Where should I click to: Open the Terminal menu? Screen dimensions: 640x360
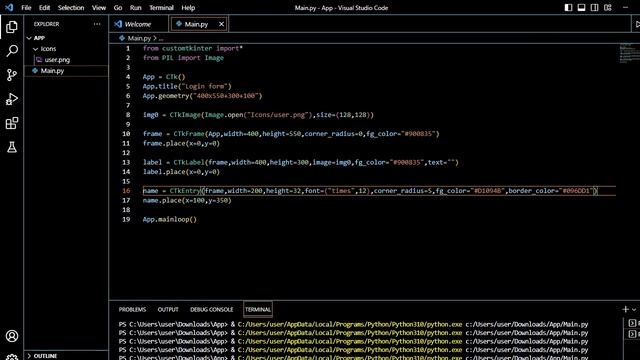click(x=161, y=7)
